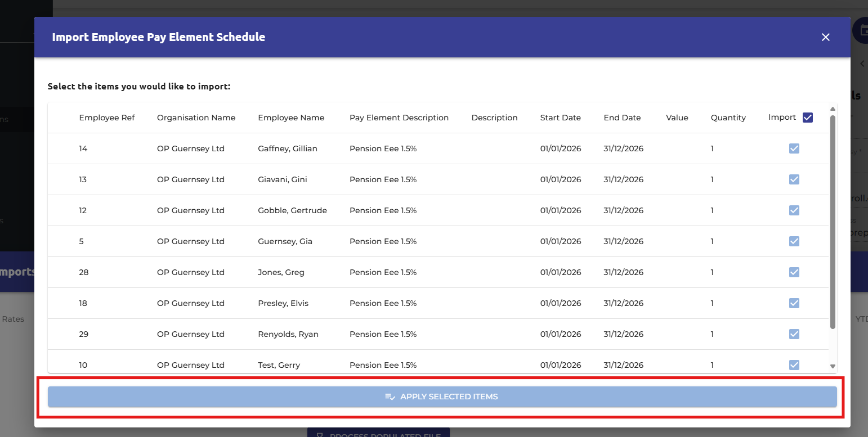Uncheck import for Guernsey, Gia
Viewport: 868px width, 437px height.
[794, 241]
